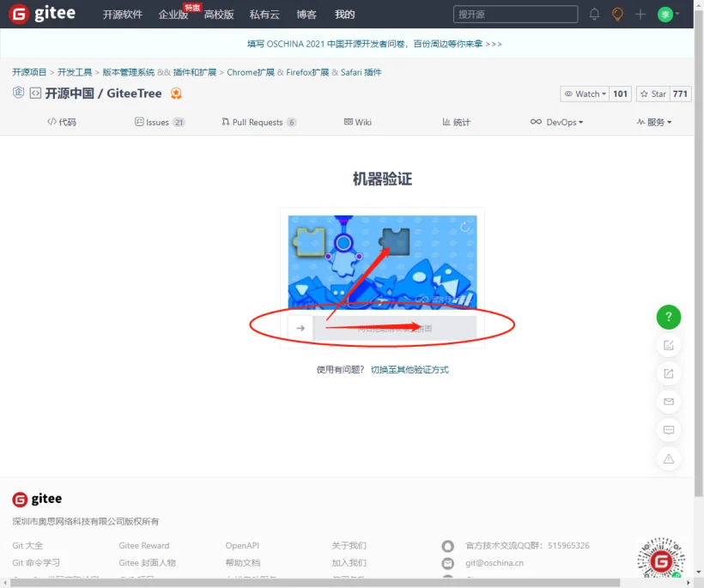Go to 插件和扩展 breadcrumb
Screen dimensions: 704x588
point(195,72)
